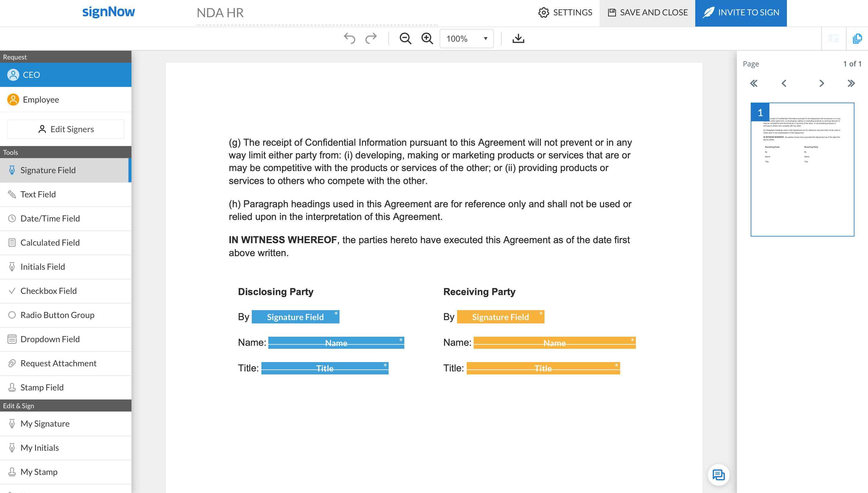
Task: Click the Edit Signers button
Action: pyautogui.click(x=66, y=129)
